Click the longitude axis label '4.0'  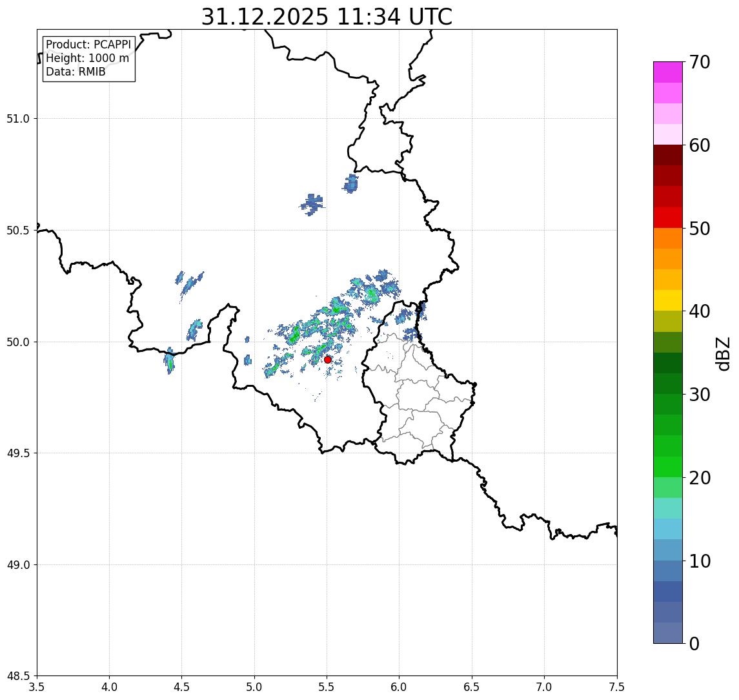[109, 687]
